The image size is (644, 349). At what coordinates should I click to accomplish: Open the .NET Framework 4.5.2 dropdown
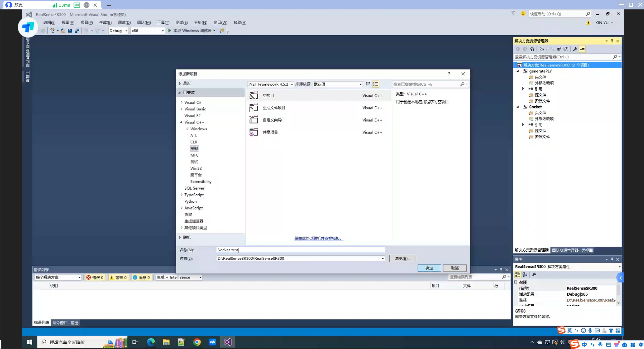point(271,84)
